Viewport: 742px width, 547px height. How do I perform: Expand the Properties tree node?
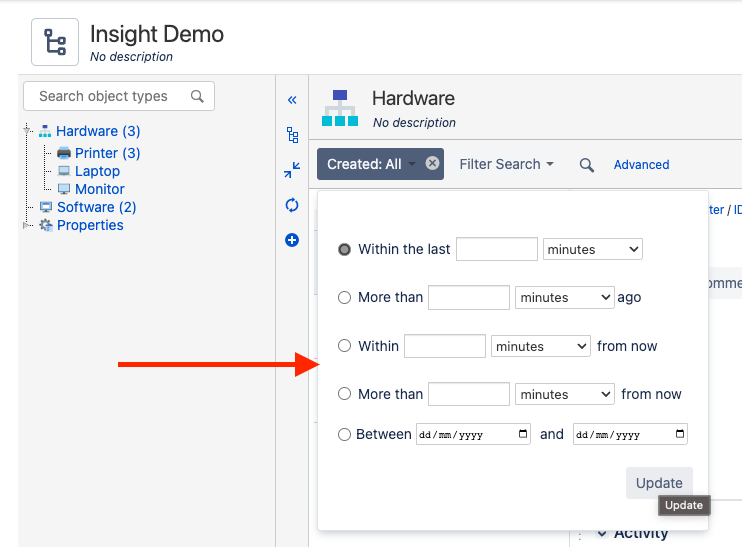(x=26, y=226)
